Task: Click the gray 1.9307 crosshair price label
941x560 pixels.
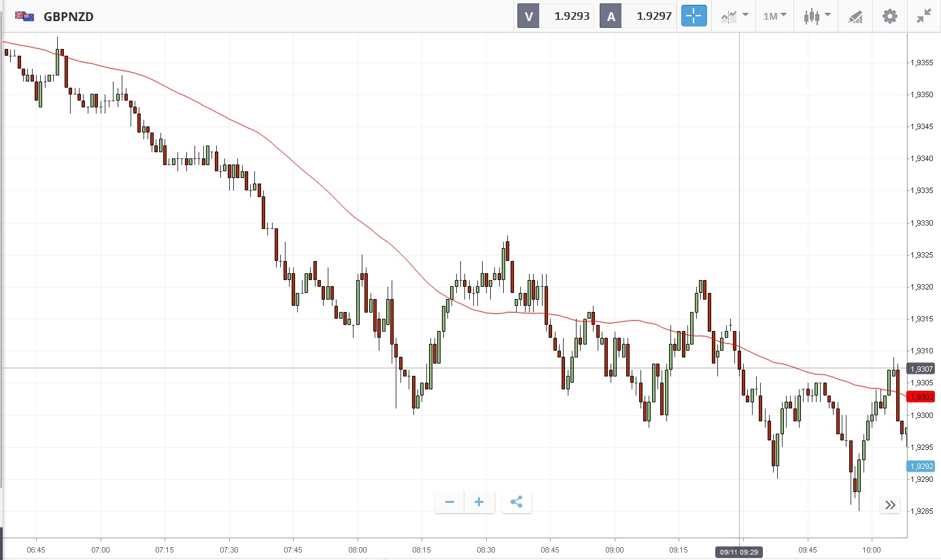Action: pos(921,368)
